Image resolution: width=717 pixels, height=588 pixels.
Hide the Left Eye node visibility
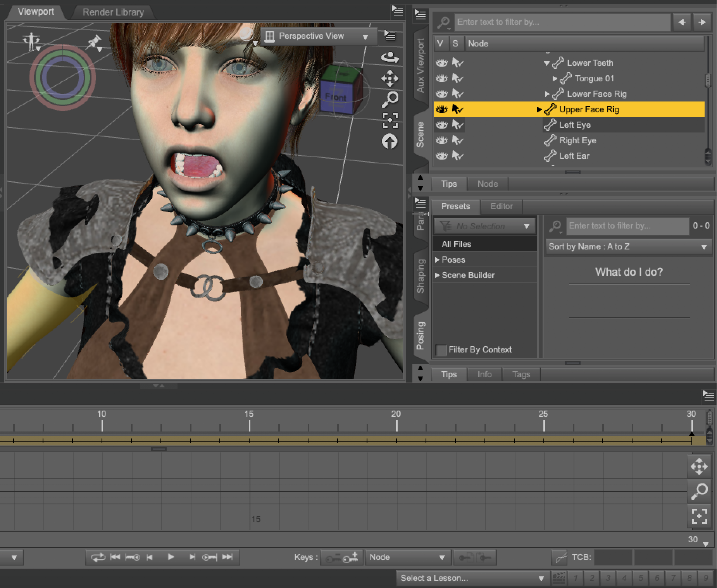(x=441, y=125)
